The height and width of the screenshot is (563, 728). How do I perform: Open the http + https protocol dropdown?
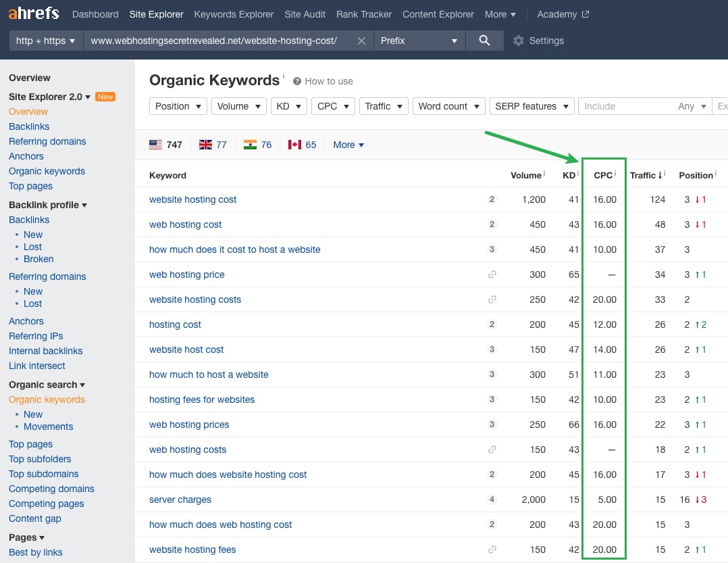[46, 41]
